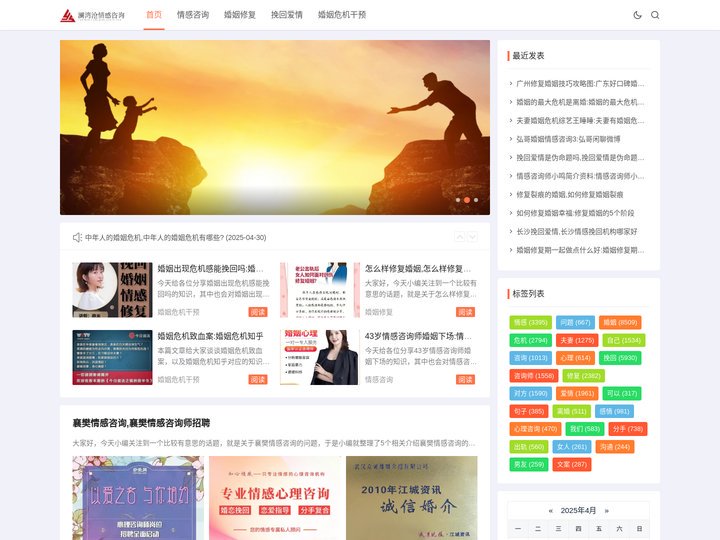Viewport: 720px width, 540px height.
Task: Open the 婚姻修复 menu item
Action: pos(240,15)
